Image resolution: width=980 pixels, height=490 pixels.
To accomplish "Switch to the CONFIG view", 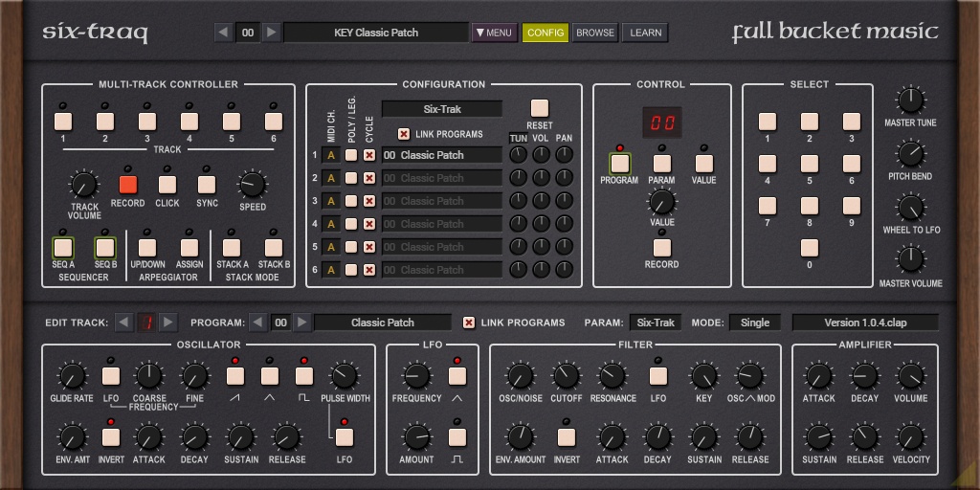I will pos(546,33).
